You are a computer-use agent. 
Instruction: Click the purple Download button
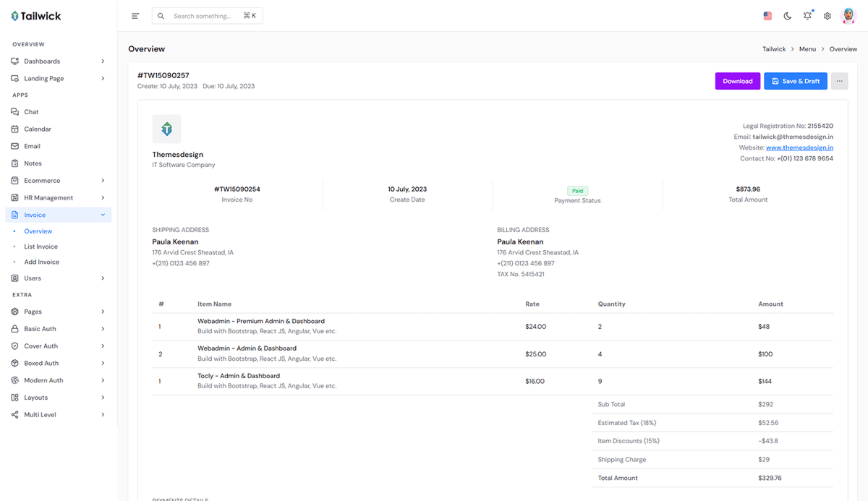point(737,81)
